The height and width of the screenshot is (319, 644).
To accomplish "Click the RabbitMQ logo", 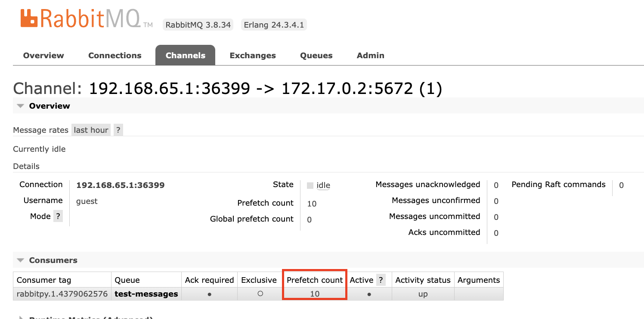I will [86, 19].
